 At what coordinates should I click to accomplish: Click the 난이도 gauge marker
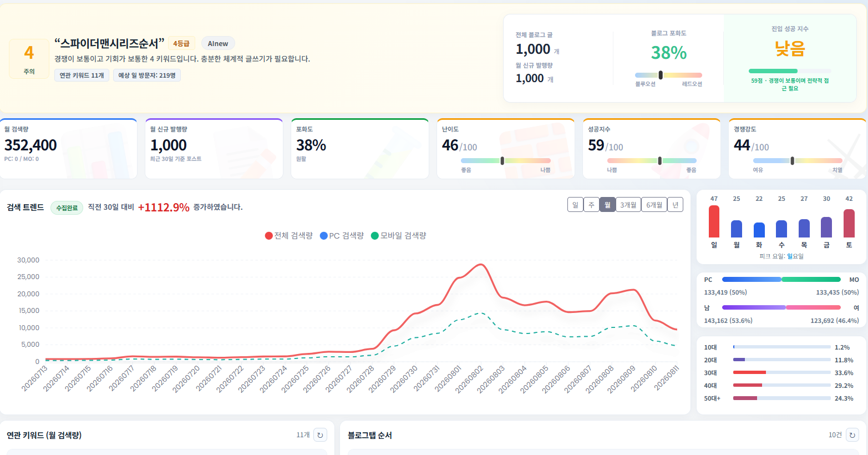[x=502, y=161]
